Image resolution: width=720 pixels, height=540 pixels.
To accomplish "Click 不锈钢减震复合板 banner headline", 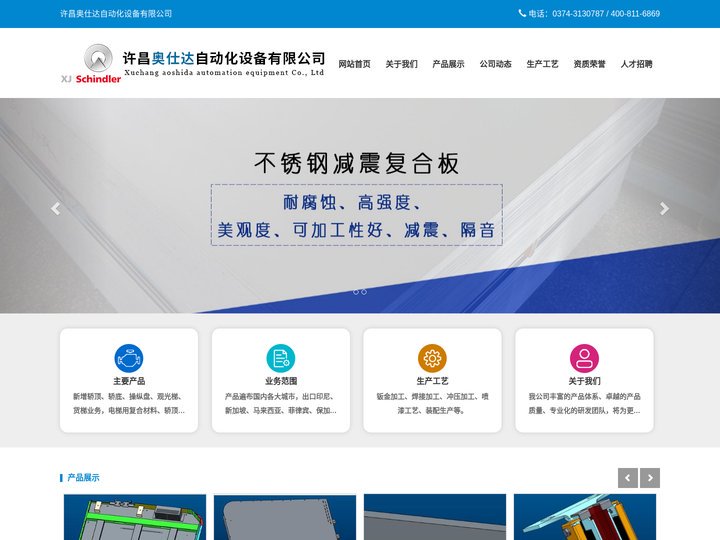I will pyautogui.click(x=357, y=163).
